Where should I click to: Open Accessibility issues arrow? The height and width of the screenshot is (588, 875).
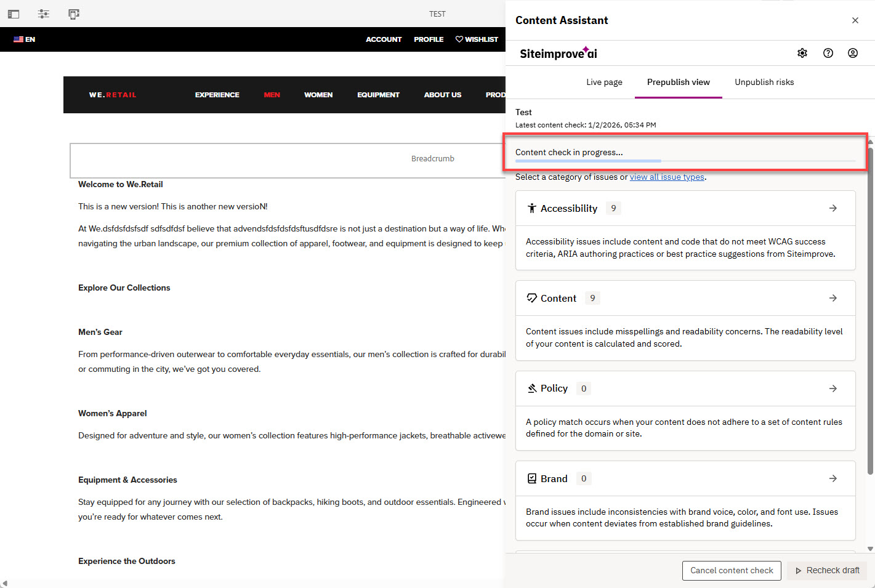[x=833, y=208]
